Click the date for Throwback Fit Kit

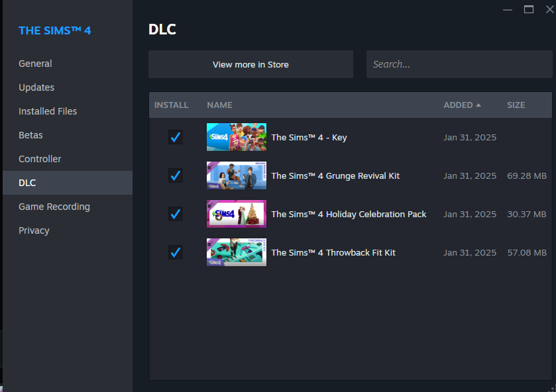[x=470, y=252]
